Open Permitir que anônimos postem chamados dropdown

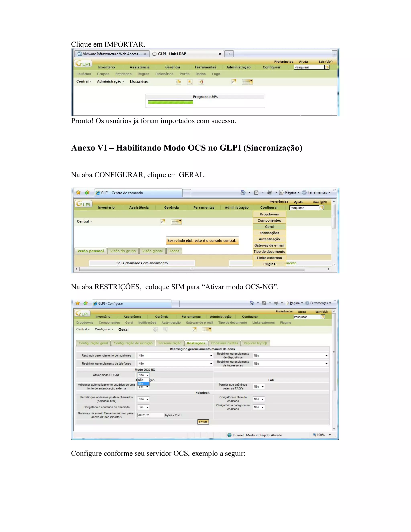pyautogui.click(x=143, y=399)
